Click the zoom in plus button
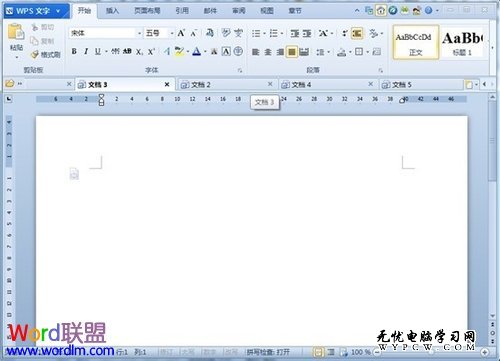 485,352
